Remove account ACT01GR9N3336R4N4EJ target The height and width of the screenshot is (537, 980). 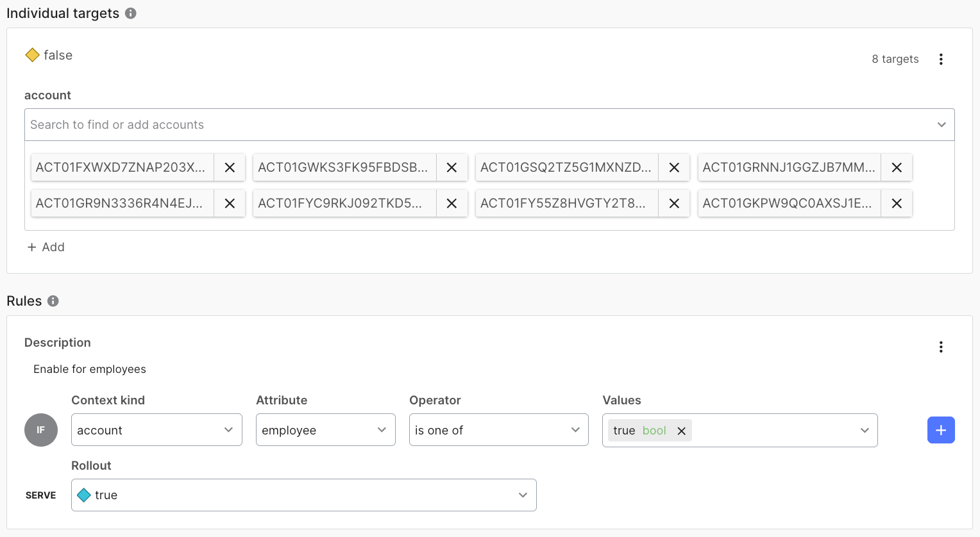(230, 203)
